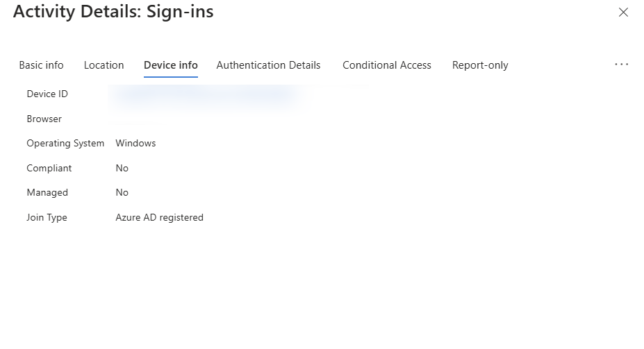644x349 pixels.
Task: Open the more tabs ellipsis menu
Action: pos(621,65)
